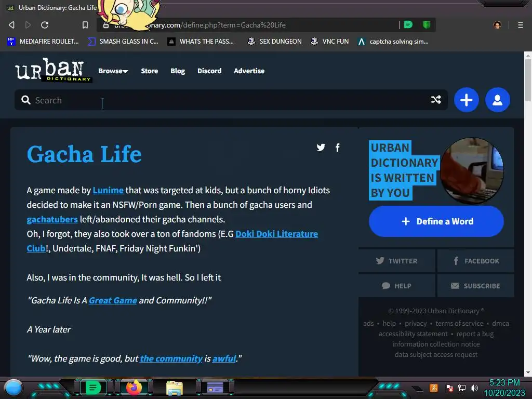Open the Firefox icon on the taskbar
The height and width of the screenshot is (399, 532).
(x=134, y=388)
